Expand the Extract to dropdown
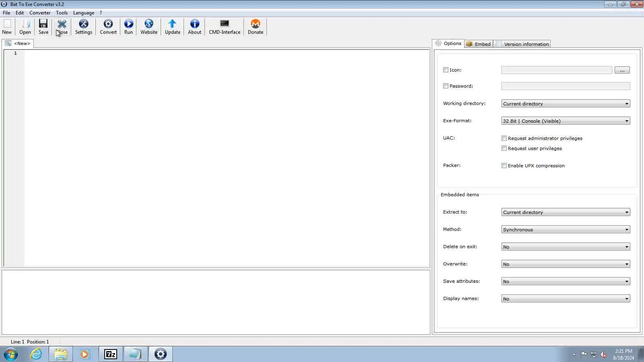This screenshot has height=362, width=644. (566, 212)
